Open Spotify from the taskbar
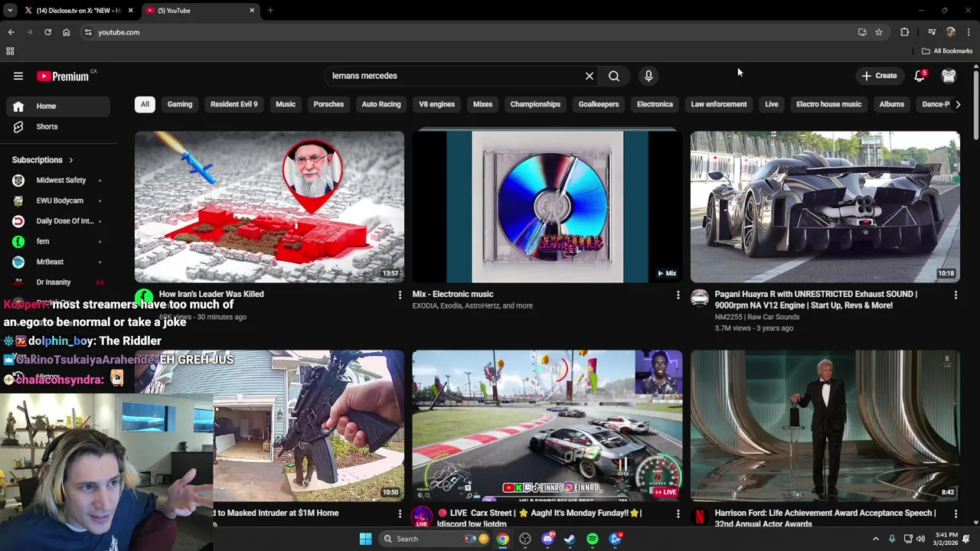 click(x=593, y=539)
